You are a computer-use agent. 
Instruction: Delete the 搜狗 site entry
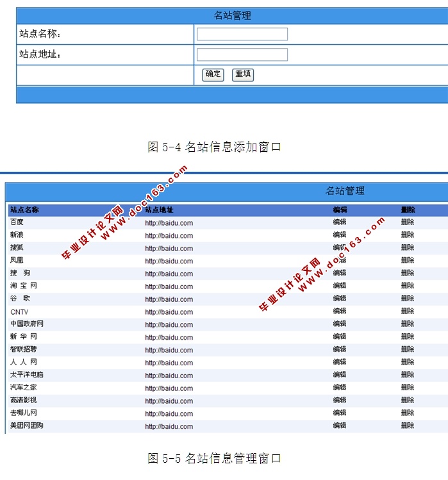[408, 273]
